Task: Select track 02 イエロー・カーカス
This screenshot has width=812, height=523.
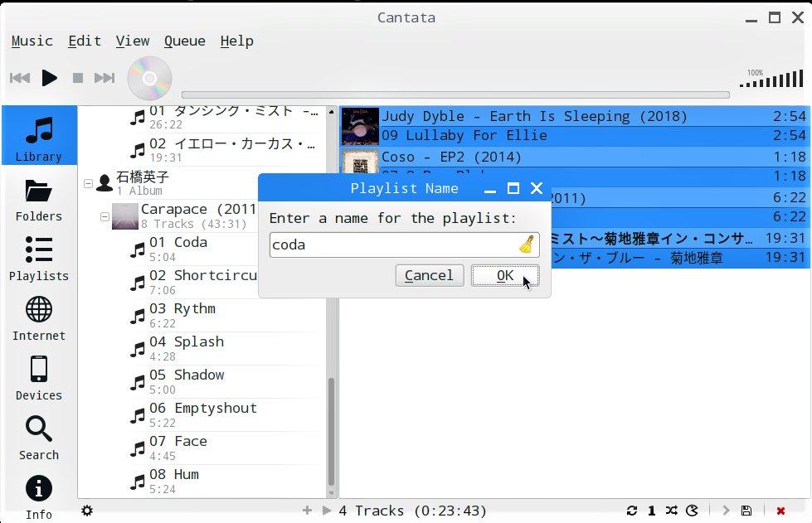Action: [x=226, y=149]
